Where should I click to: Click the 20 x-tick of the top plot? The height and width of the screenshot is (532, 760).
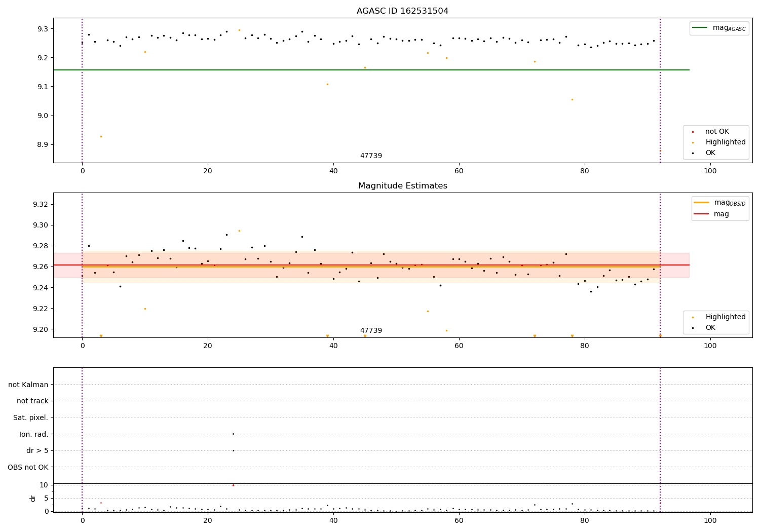coord(208,171)
